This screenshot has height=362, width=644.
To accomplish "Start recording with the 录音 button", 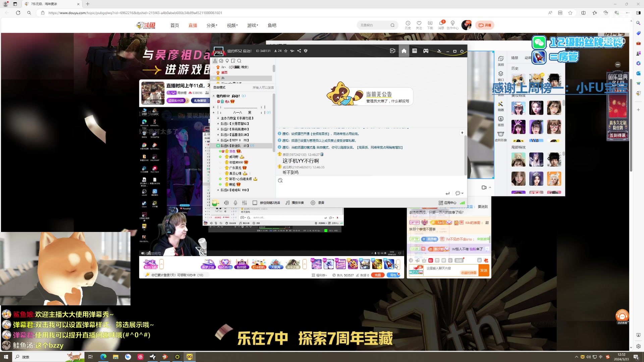I will [317, 203].
